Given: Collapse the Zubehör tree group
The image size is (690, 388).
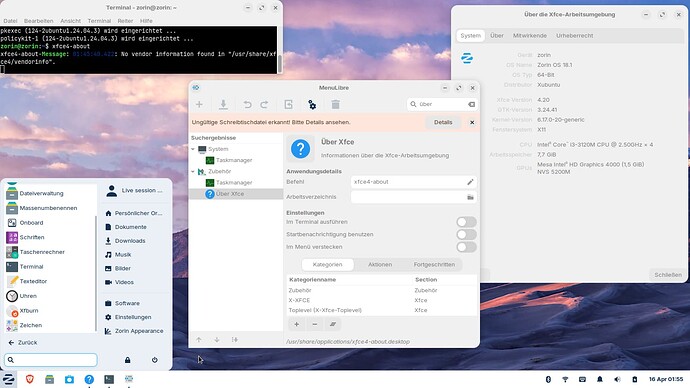Looking at the screenshot, I should coord(193,172).
